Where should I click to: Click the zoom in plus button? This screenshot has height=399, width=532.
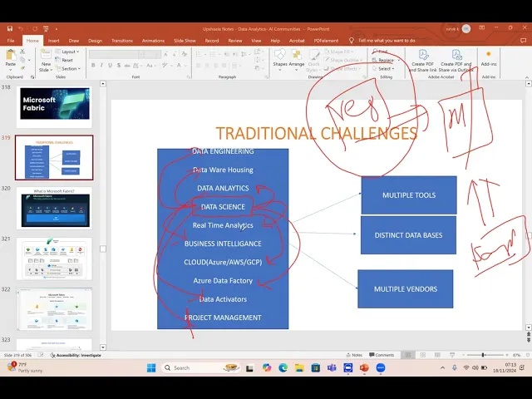507,355
